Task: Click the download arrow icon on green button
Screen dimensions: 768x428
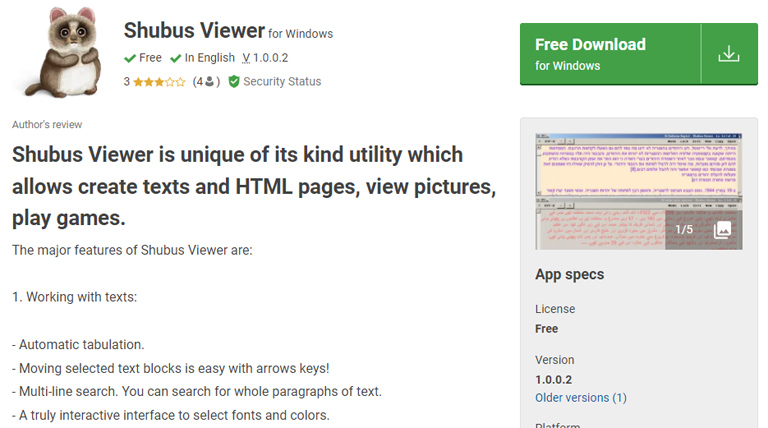Action: coord(729,54)
